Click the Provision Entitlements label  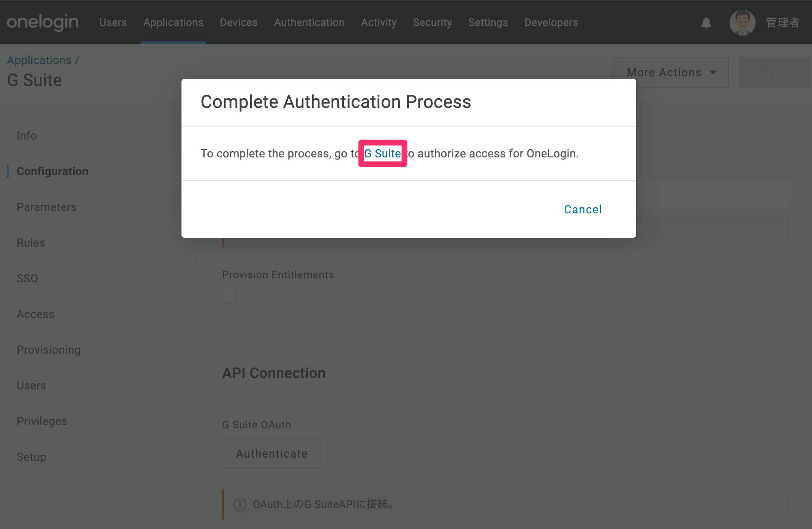coord(278,275)
